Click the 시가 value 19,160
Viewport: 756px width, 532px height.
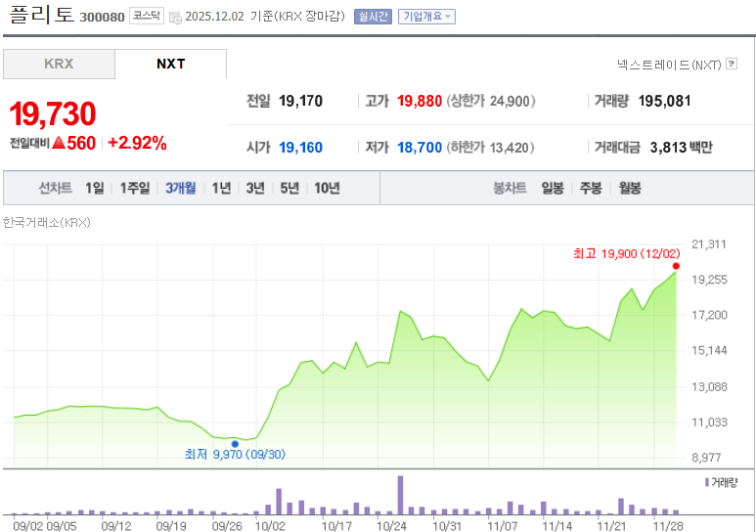tap(300, 147)
